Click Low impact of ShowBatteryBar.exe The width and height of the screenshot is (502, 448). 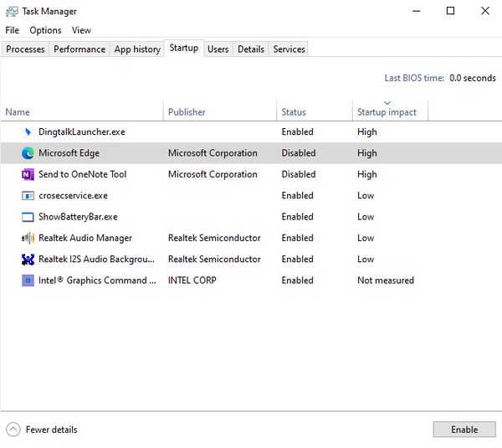point(366,217)
